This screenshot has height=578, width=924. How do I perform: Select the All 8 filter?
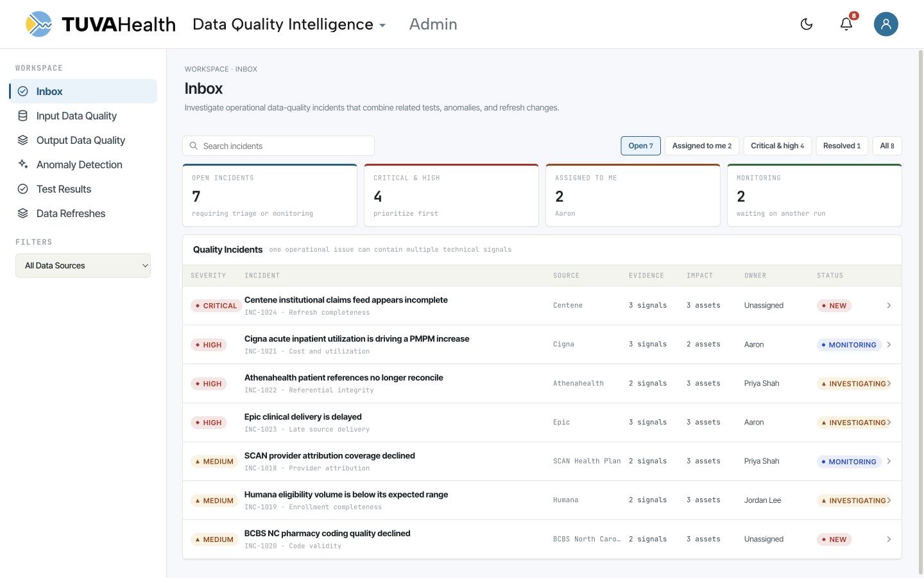coord(887,146)
